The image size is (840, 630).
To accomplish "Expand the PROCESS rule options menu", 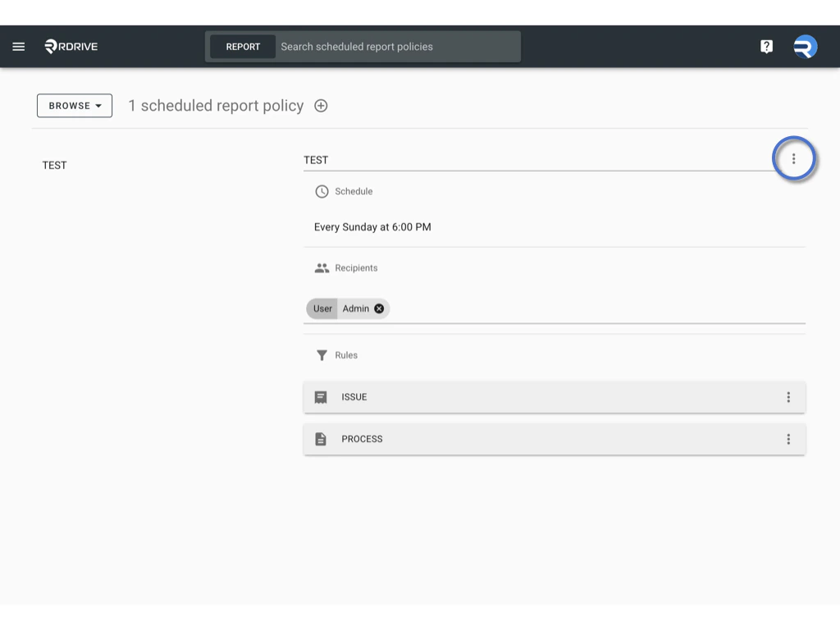I will tap(788, 439).
